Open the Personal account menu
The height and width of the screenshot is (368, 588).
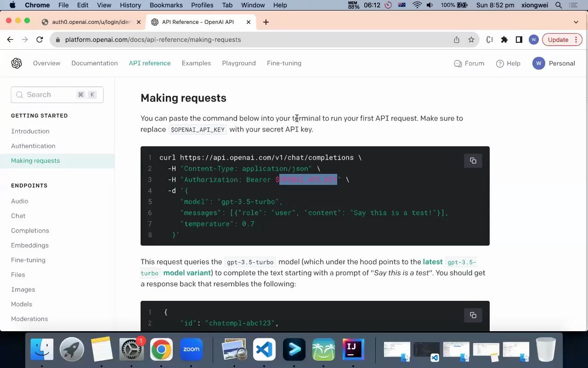pyautogui.click(x=554, y=63)
